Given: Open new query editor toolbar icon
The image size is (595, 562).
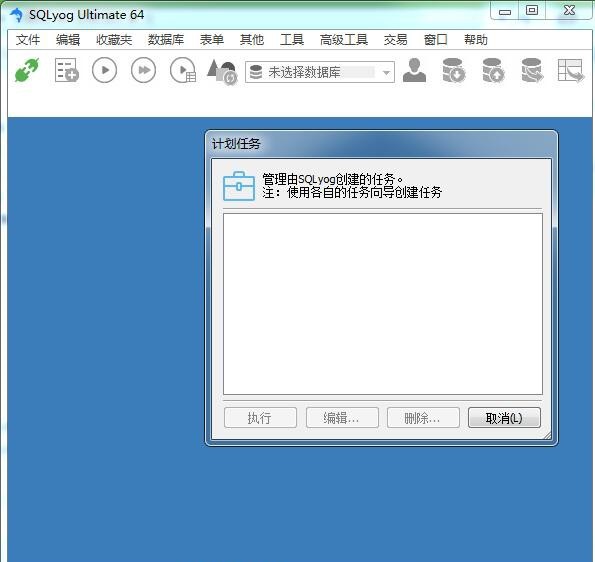Looking at the screenshot, I should 66,70.
